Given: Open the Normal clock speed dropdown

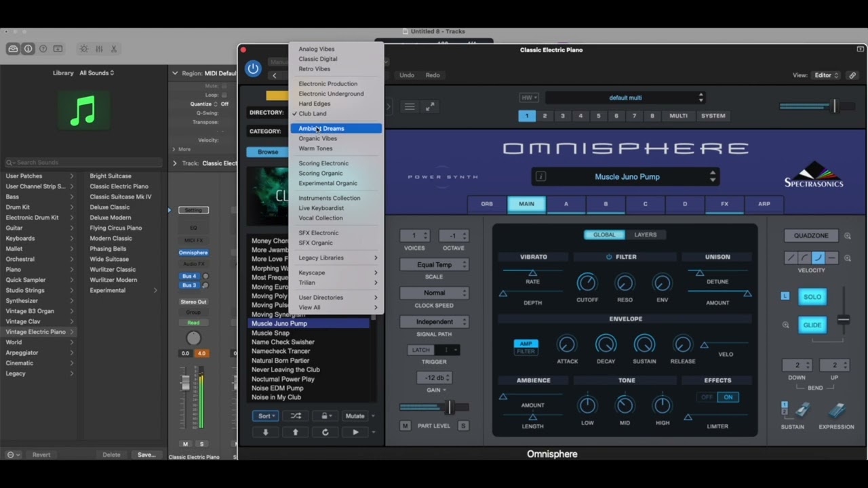Looking at the screenshot, I should point(434,293).
